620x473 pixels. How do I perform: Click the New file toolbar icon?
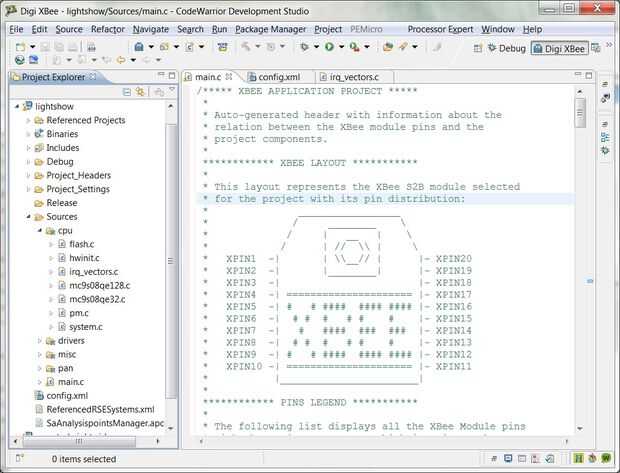click(20, 47)
